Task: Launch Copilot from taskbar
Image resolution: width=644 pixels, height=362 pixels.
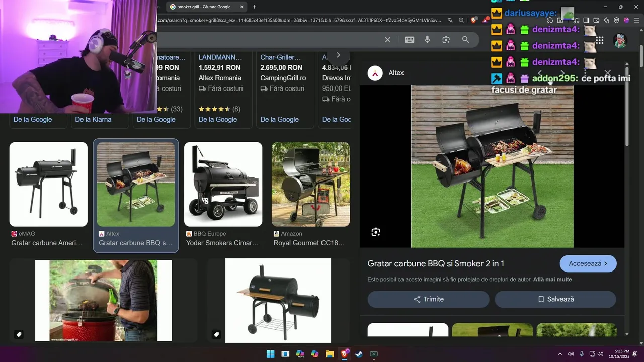Action: [x=315, y=354]
